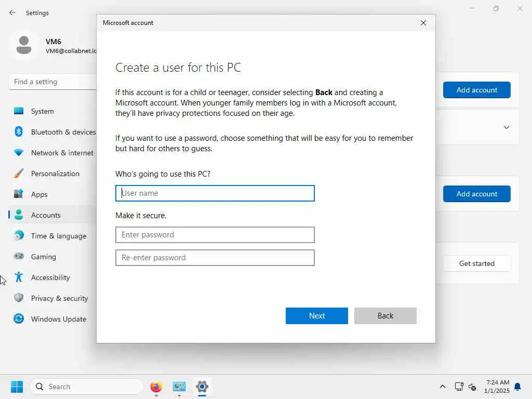Click the System display icon in sidebar
Viewport: 532px width, 399px height.
19,111
